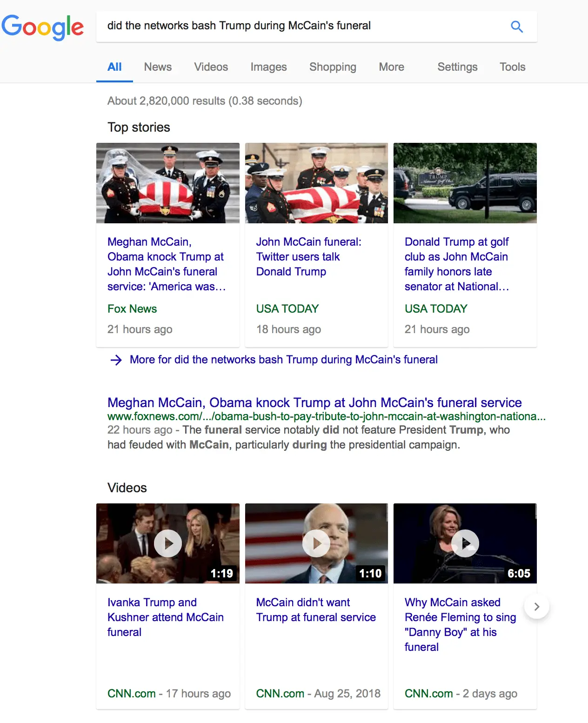This screenshot has height=723, width=588.
Task: Open USA TODAY story about Trump at golf club
Action: pyautogui.click(x=456, y=264)
